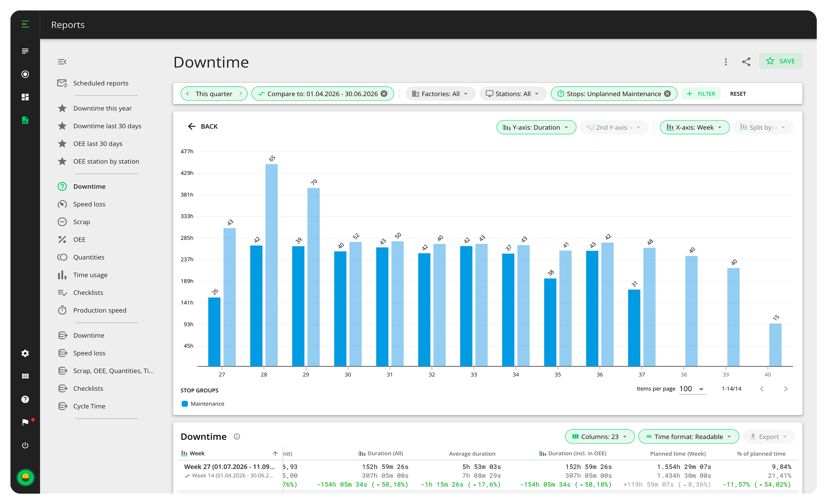Open settings gear in left sidebar
The width and height of the screenshot is (827, 504).
pos(25,353)
